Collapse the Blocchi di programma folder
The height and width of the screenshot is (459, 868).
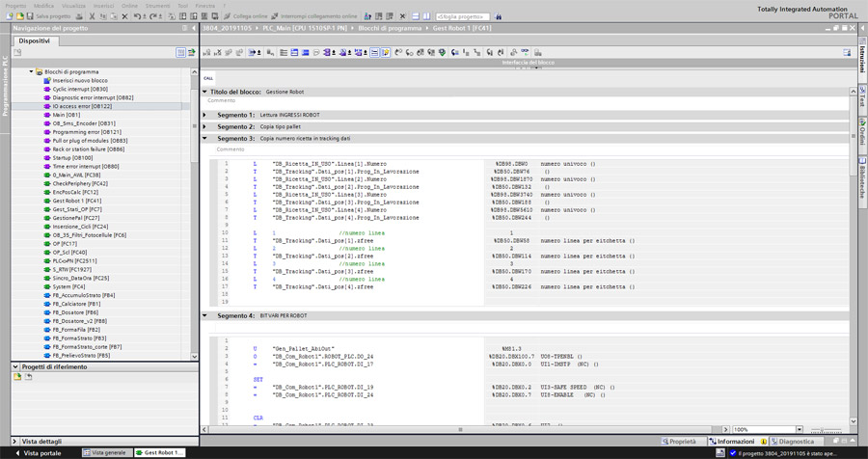32,71
